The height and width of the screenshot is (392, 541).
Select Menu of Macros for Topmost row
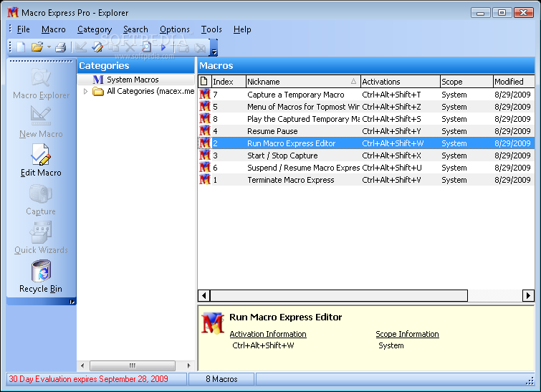coord(366,107)
